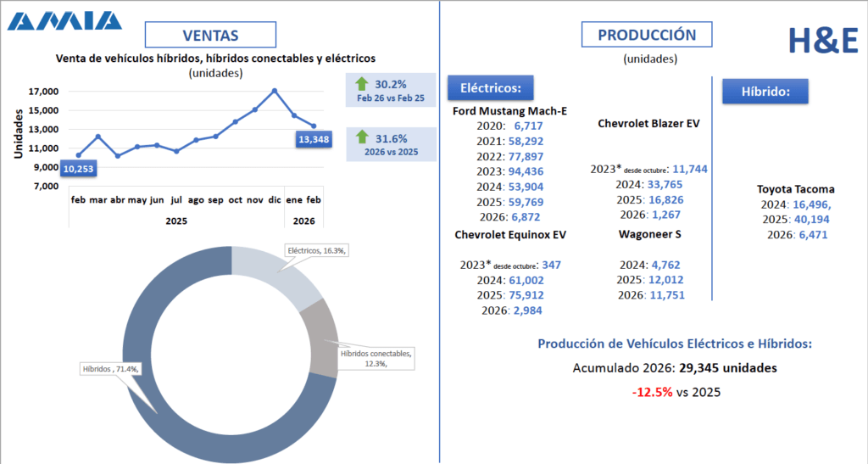868x464 pixels.
Task: Select the VENTAS header box
Action: tap(210, 35)
